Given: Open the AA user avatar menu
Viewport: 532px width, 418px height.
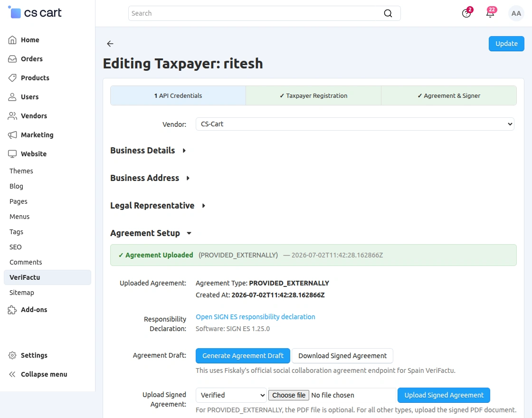Looking at the screenshot, I should 516,13.
